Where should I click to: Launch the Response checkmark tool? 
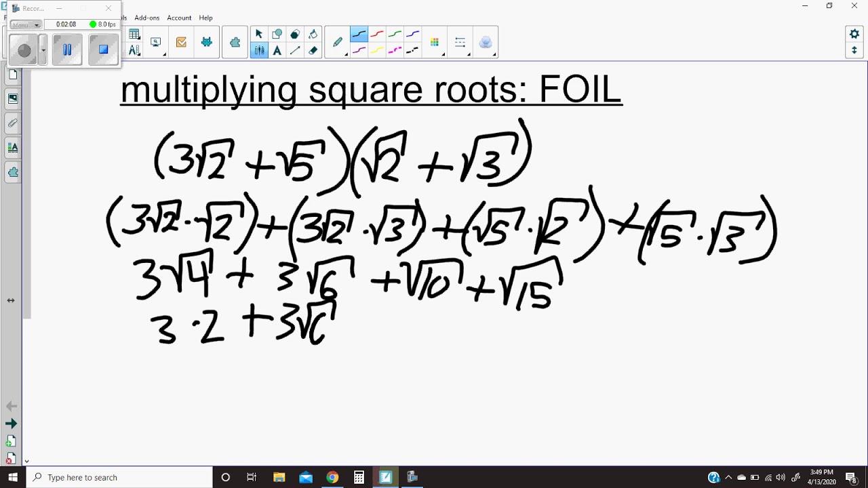pos(181,42)
